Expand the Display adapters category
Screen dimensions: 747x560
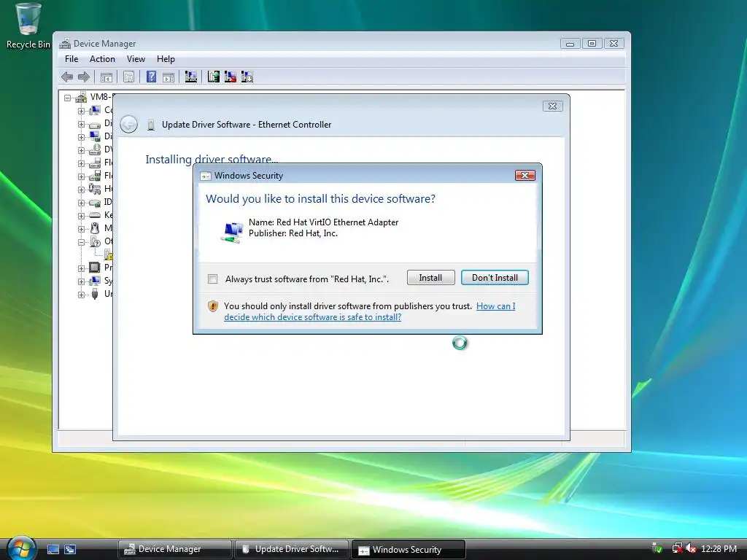click(81, 137)
